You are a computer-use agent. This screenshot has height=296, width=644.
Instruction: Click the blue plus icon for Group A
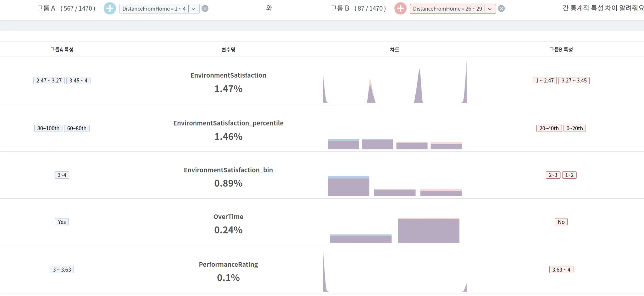110,8
